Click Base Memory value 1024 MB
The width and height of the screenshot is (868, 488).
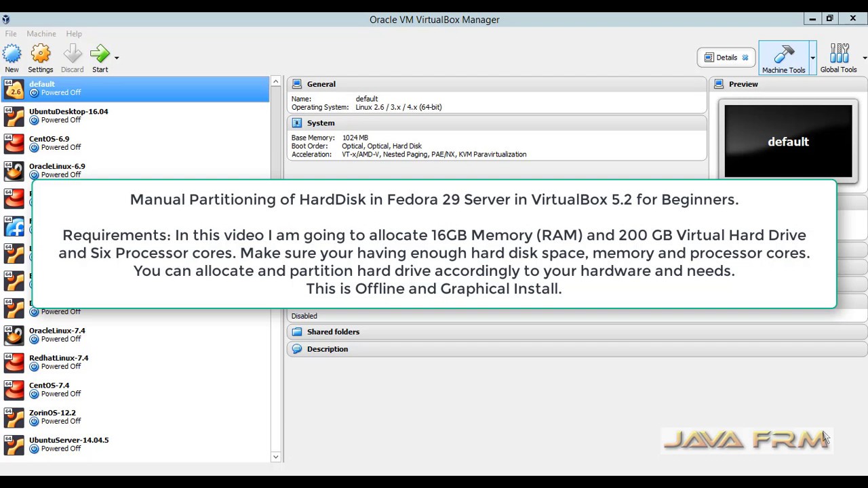(x=355, y=138)
